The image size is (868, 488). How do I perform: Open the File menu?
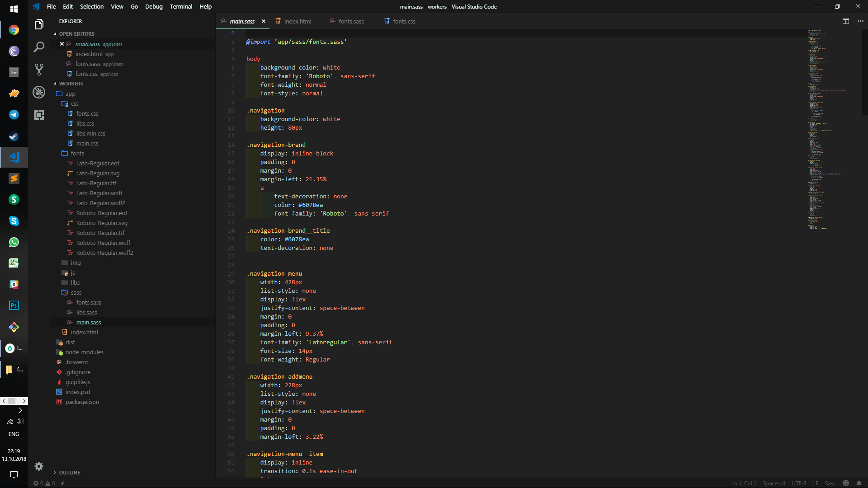(51, 6)
